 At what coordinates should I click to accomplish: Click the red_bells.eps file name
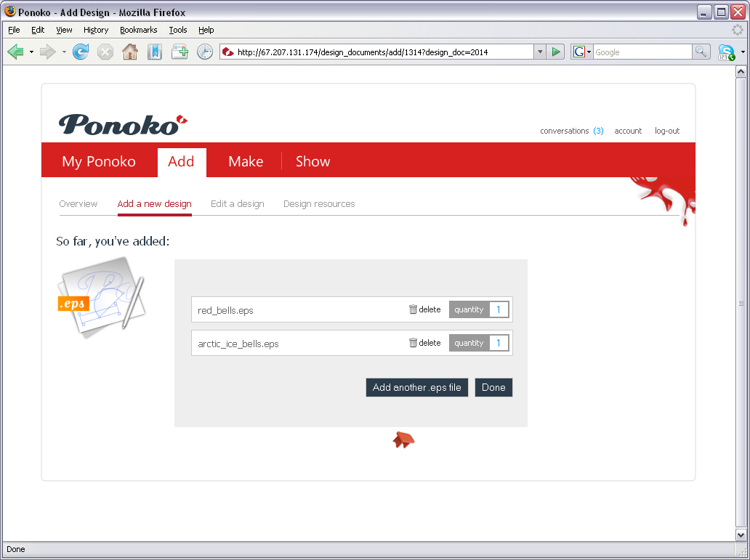(225, 310)
